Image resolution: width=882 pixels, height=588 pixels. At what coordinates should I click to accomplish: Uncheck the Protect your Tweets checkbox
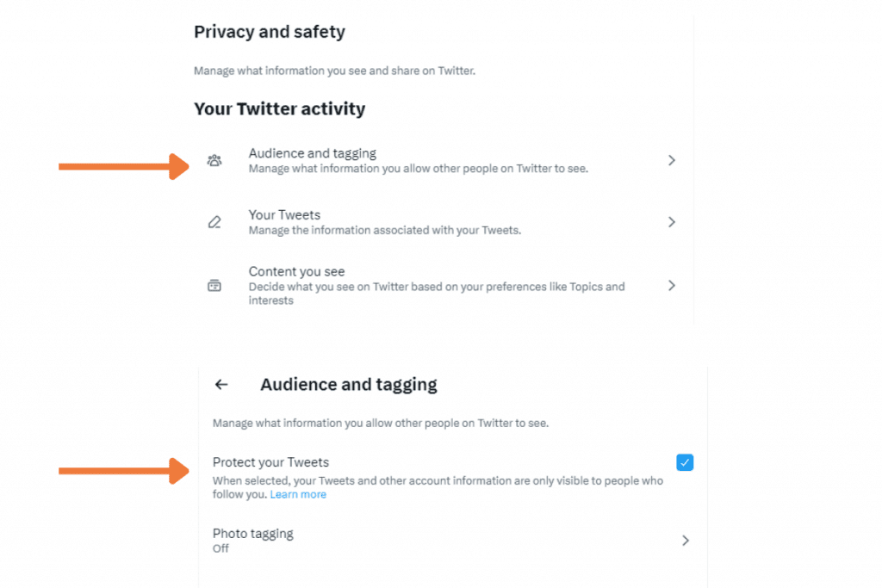(x=685, y=462)
